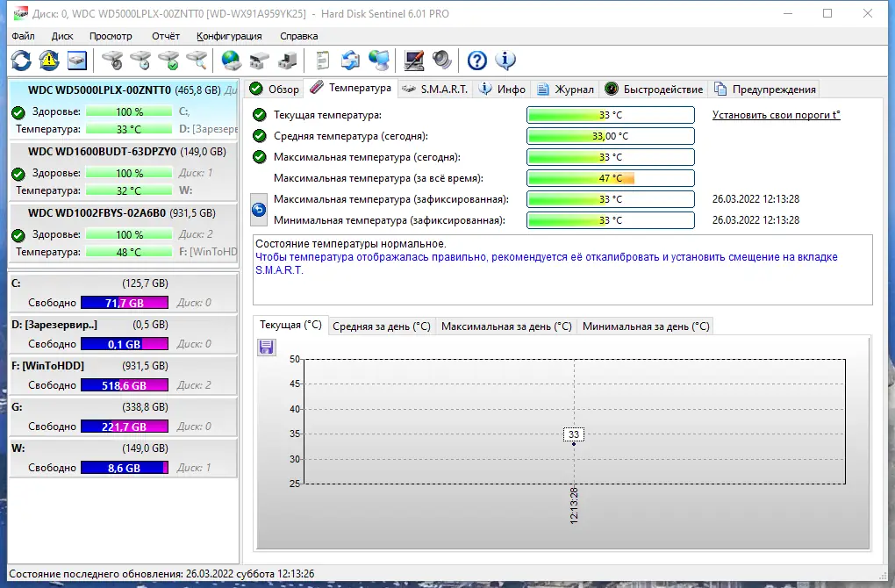Click the envelope with blue arrows icon
The height and width of the screenshot is (588, 895).
(350, 60)
